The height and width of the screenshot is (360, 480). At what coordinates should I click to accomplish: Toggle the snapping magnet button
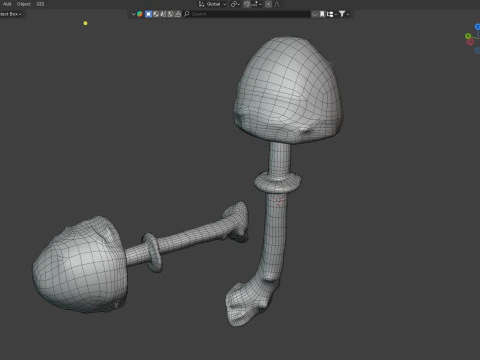247,4
